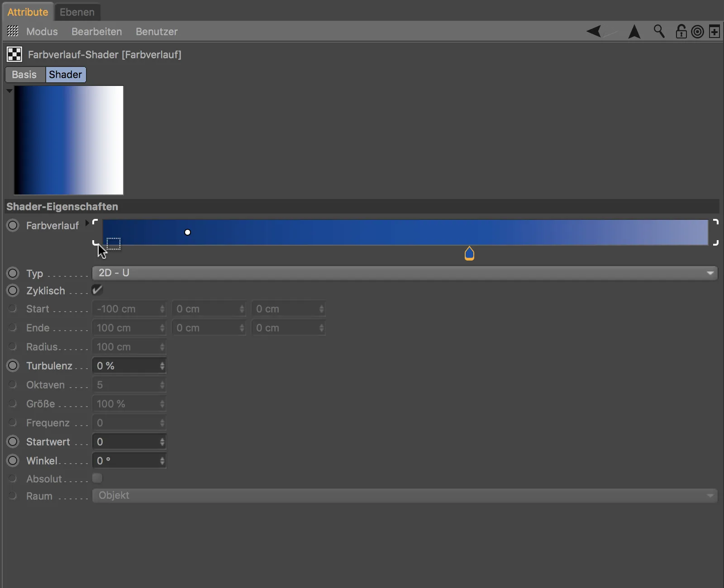Click the white interpolation handle dot
Viewport: 724px width, 588px height.
point(187,232)
